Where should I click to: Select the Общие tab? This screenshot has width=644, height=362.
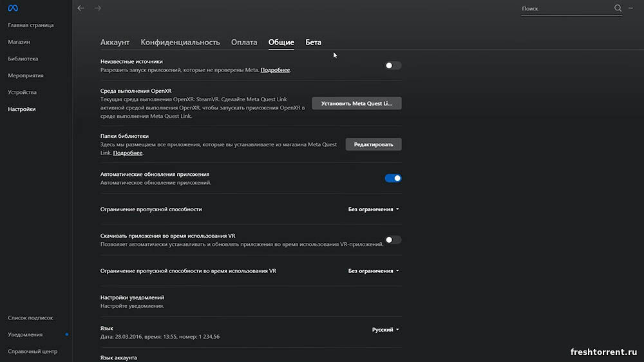coord(281,43)
